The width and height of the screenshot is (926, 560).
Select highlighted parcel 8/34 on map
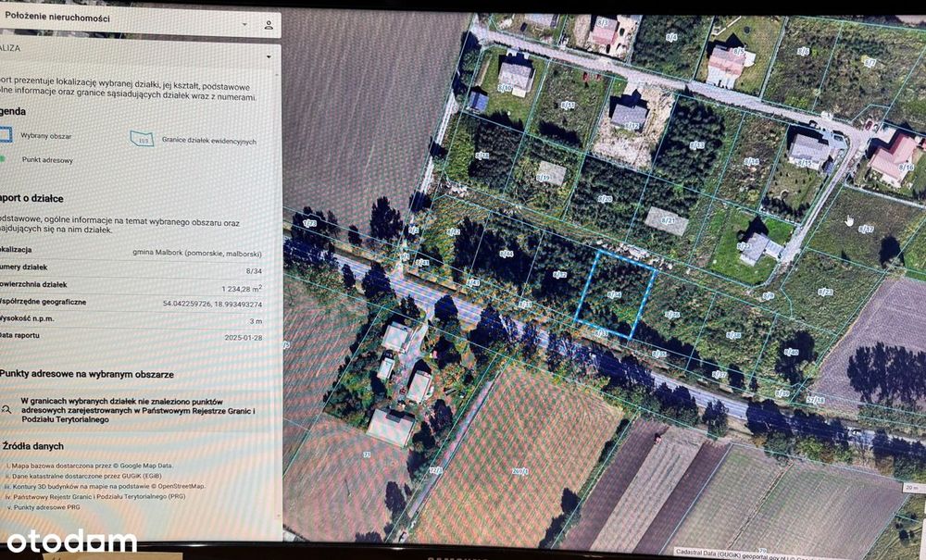click(x=616, y=293)
